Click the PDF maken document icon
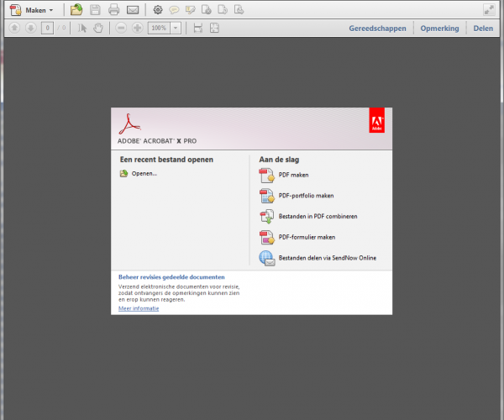Image resolution: width=504 pixels, height=420 pixels. 266,176
